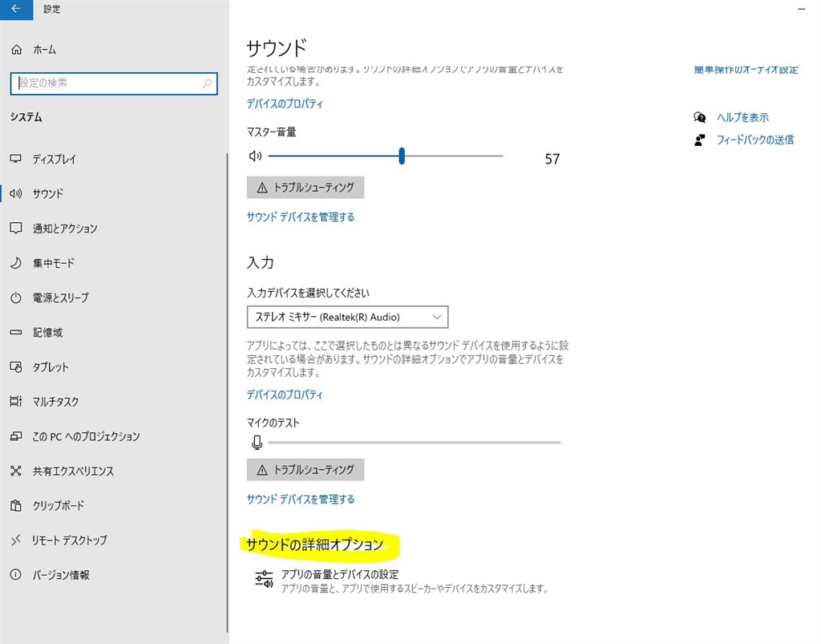Select 集中モード in the sidebar
821x644 pixels.
coord(54,263)
